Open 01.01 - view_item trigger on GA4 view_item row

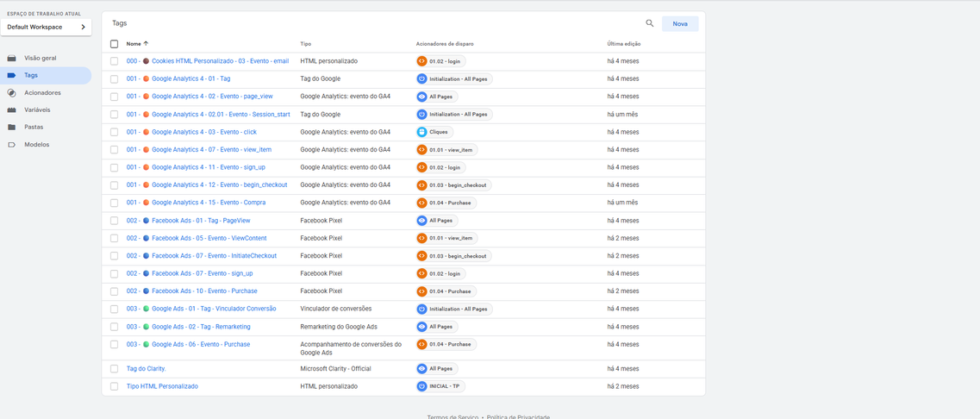point(446,149)
